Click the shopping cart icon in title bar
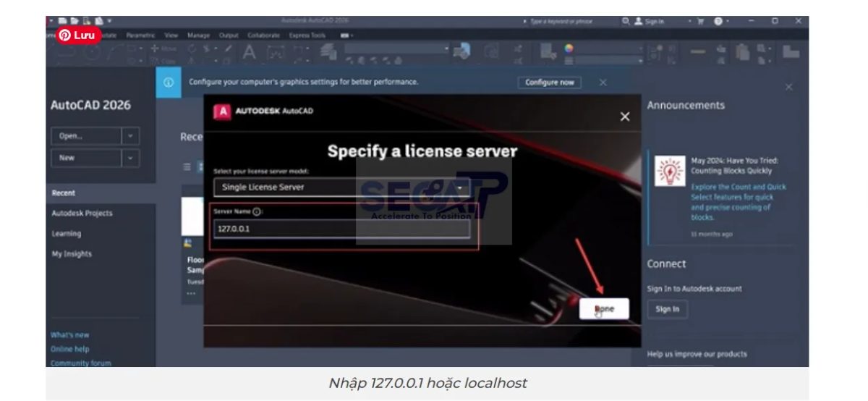Viewport: 868px width, 401px height. pos(700,22)
